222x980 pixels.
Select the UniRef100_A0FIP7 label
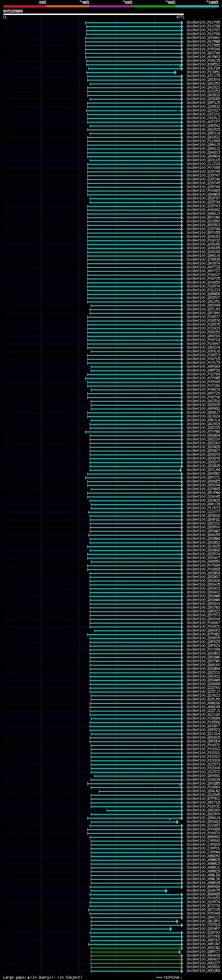click(203, 122)
